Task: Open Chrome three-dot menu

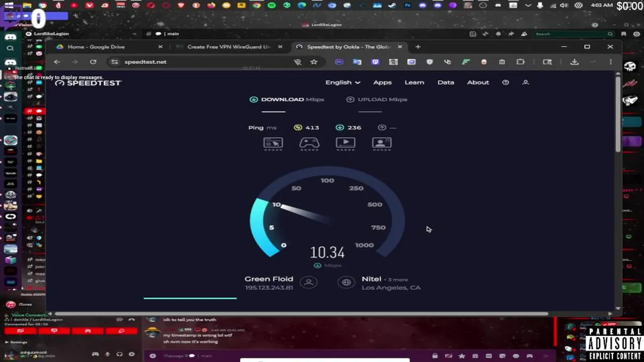Action: click(x=610, y=62)
